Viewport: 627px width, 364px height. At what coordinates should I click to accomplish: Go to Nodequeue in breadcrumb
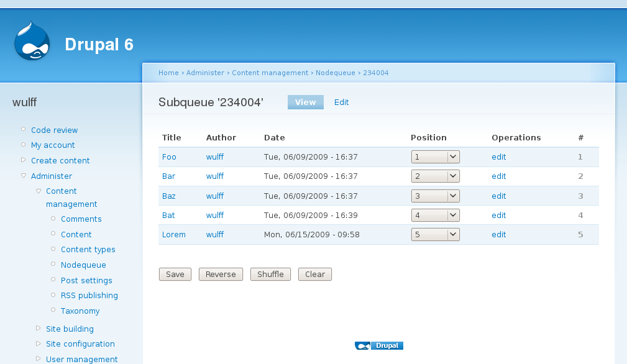[x=335, y=73]
